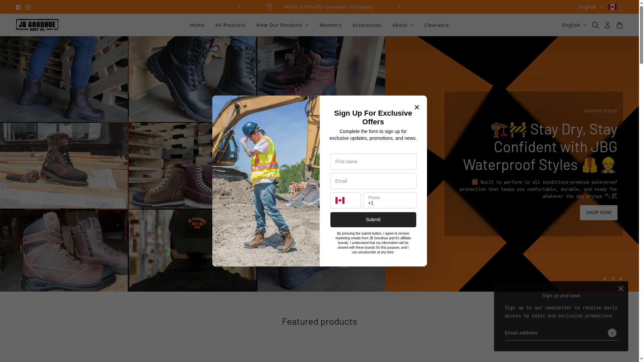Click the location pin icon in announcement bar
The width and height of the screenshot is (644, 362).
pyautogui.click(x=269, y=7)
